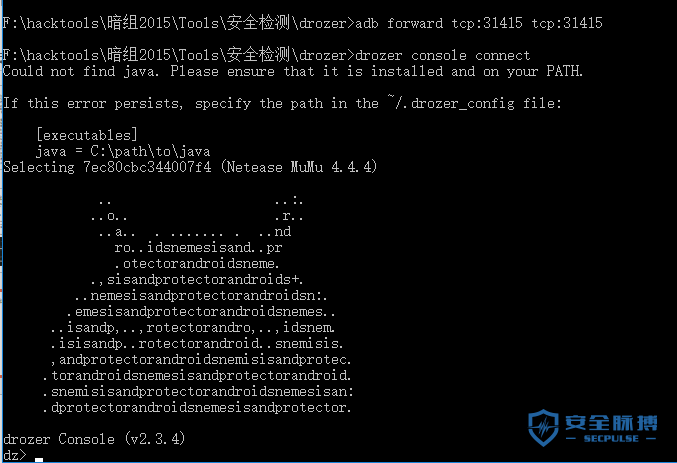Click the ro..idsnemesisand..pr ASCII line
The height and width of the screenshot is (463, 677).
(x=198, y=247)
